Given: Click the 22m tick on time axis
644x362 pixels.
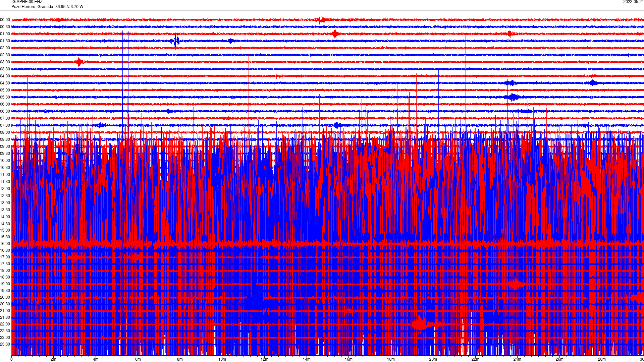Looking at the screenshot, I should (475, 359).
